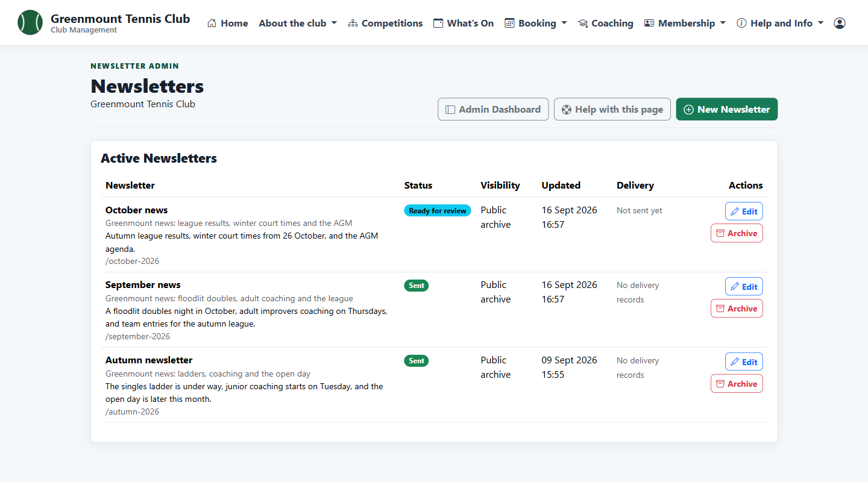Click the plus icon on New Newsletter
Viewport: 868px width, 482px height.
click(688, 110)
